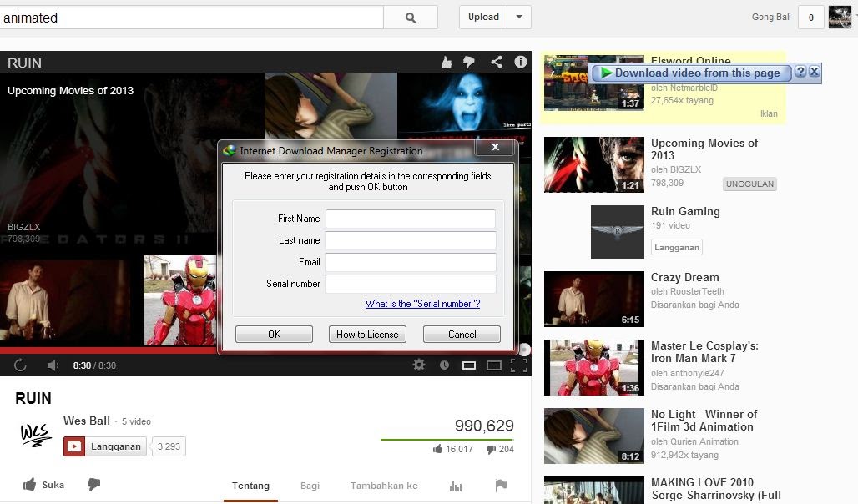Viewport: 858px width, 504px height.
Task: Click the red video progress bar
Action: tap(109, 350)
